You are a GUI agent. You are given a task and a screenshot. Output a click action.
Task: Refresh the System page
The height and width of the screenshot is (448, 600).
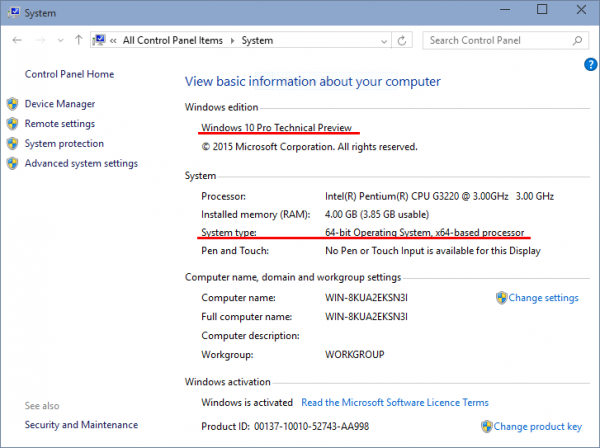[x=402, y=40]
